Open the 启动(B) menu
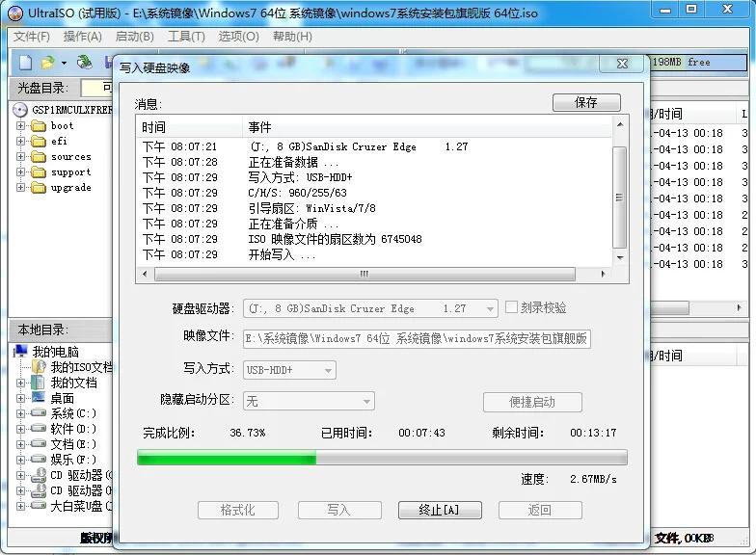Image resolution: width=756 pixels, height=555 pixels. pos(135,37)
